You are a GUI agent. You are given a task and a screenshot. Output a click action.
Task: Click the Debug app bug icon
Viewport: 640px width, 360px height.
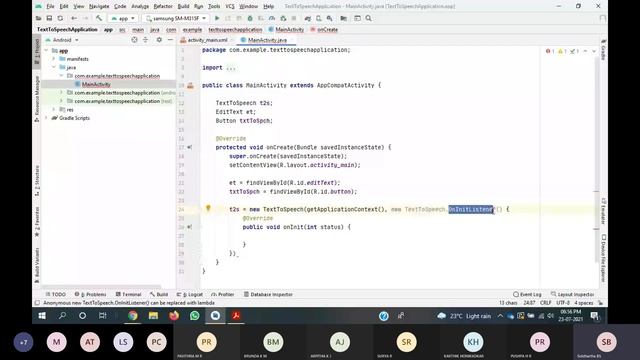point(250,18)
